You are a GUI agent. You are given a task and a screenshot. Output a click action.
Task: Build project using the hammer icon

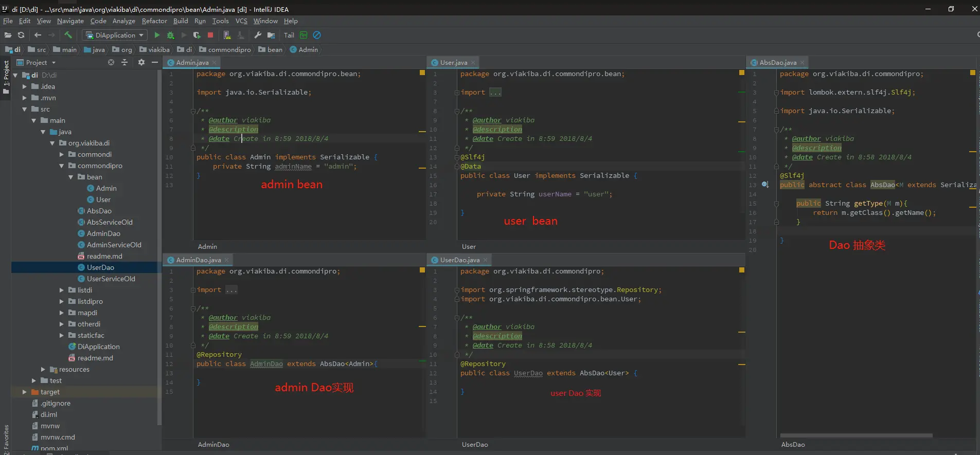[68, 35]
